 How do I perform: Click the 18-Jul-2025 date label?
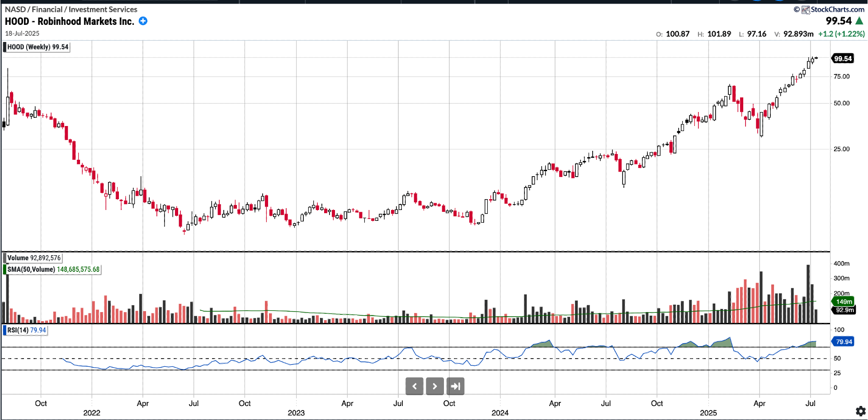point(22,33)
